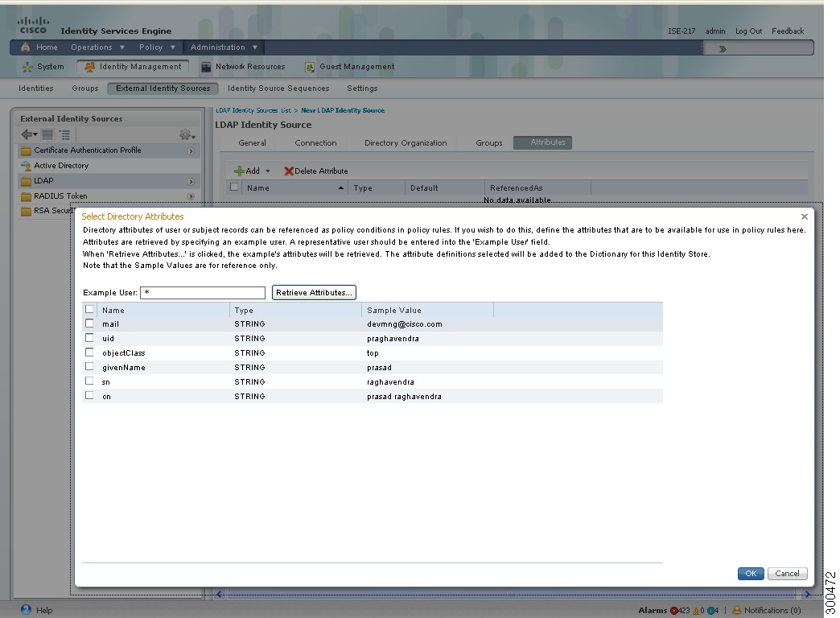Click the Notifications icon
This screenshot has height=618, width=840.
736,611
